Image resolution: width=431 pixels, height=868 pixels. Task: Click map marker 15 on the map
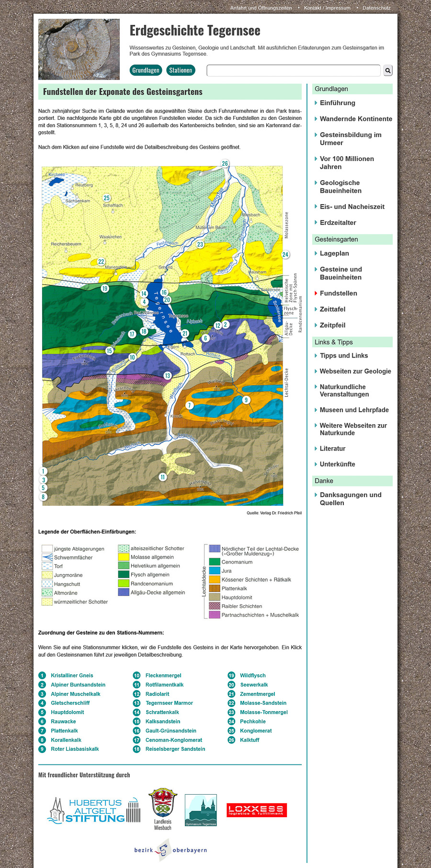109,351
